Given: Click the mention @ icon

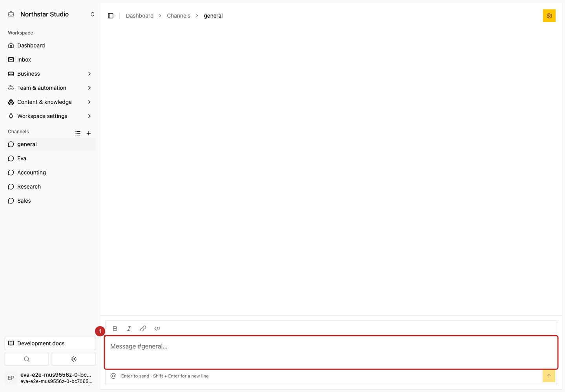Looking at the screenshot, I should pyautogui.click(x=113, y=376).
